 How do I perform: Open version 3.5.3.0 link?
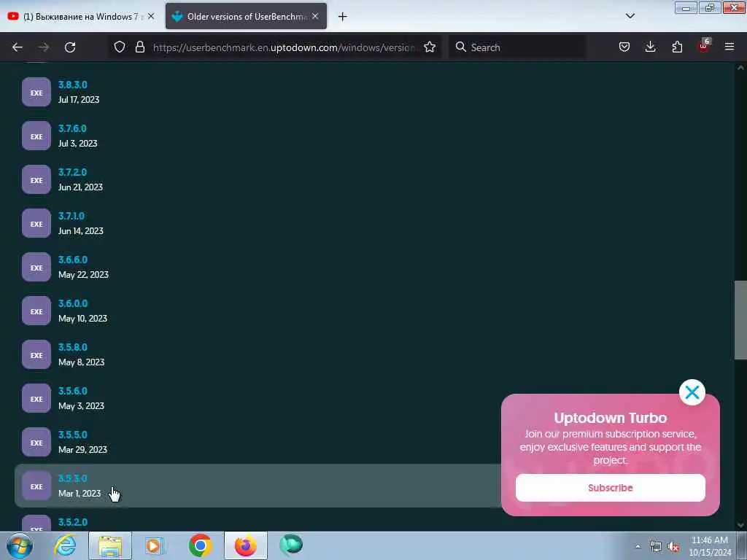point(73,479)
